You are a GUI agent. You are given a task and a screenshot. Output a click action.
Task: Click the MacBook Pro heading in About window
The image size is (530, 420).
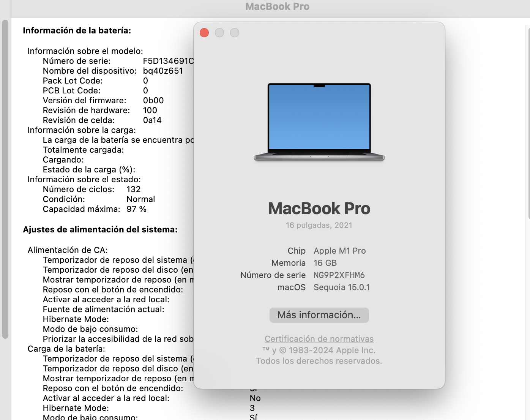319,208
